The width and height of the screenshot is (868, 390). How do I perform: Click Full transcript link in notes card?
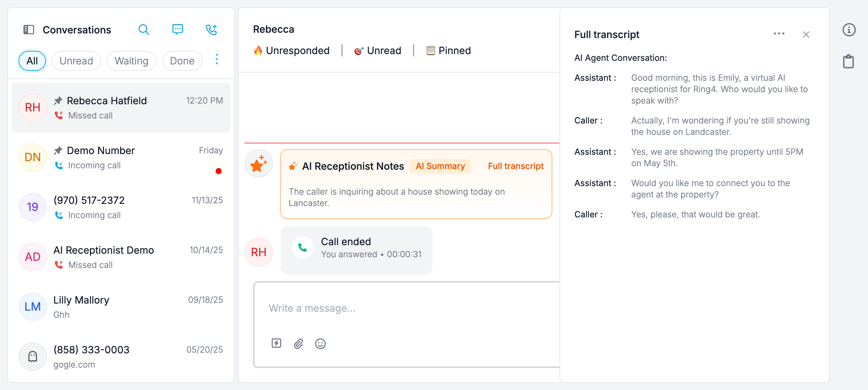pos(515,166)
